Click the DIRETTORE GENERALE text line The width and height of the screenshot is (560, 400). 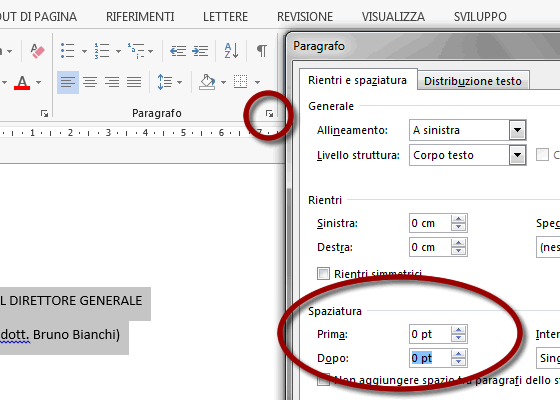[x=71, y=301]
